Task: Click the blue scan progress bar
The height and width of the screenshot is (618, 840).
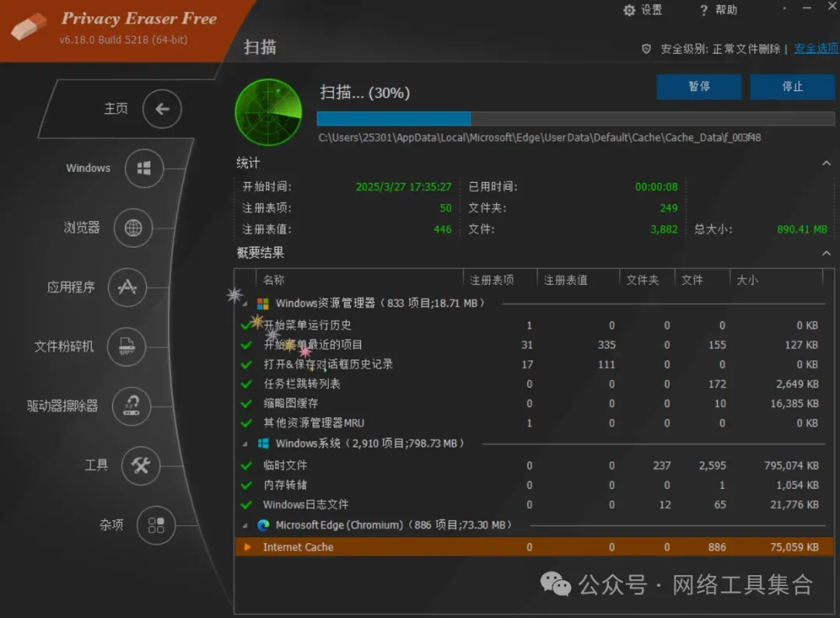Action: point(576,118)
